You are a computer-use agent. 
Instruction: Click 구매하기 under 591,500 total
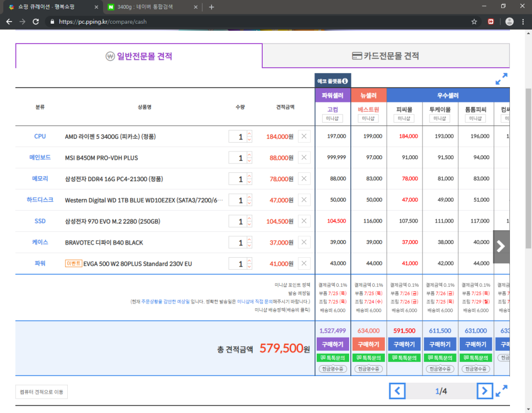pyautogui.click(x=404, y=344)
